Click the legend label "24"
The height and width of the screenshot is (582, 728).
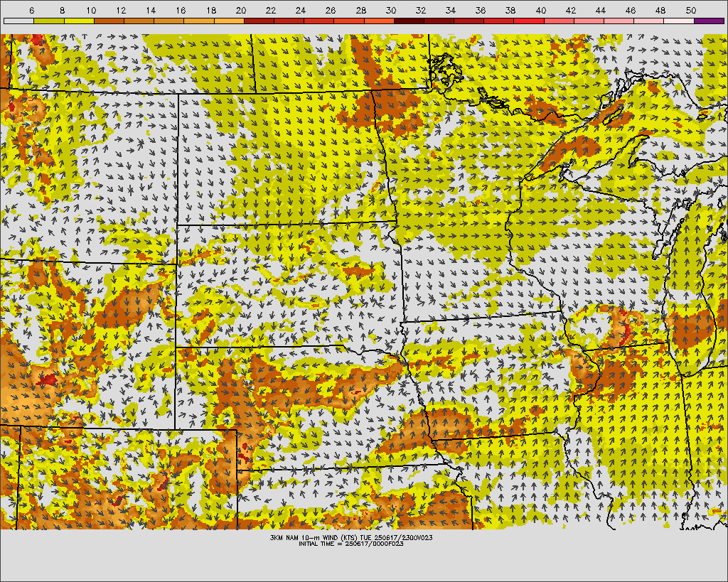(x=301, y=10)
